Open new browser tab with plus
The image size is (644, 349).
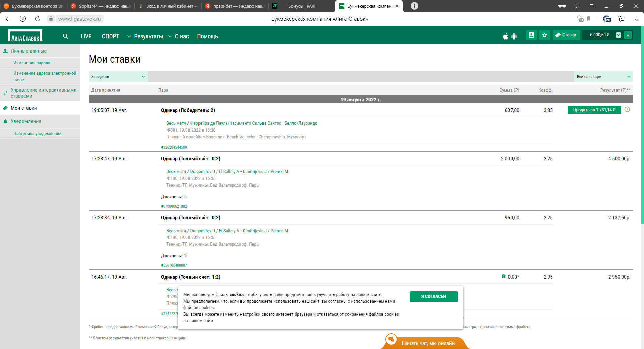tap(415, 6)
